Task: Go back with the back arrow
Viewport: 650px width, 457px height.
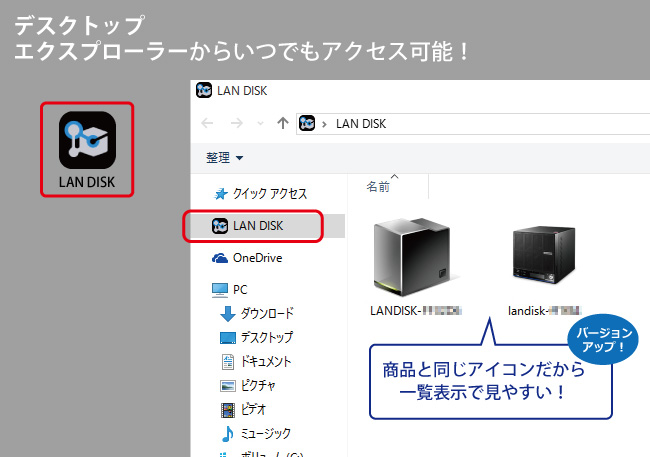Action: (207, 123)
